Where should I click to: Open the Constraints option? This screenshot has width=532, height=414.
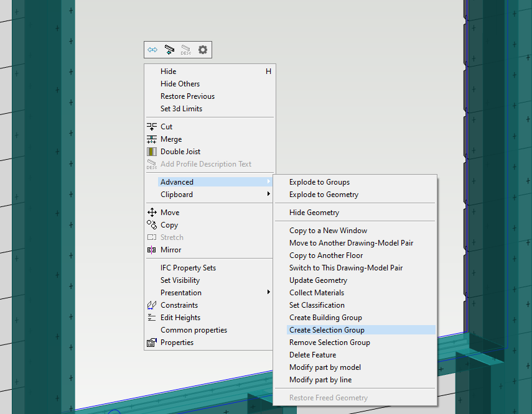click(x=179, y=305)
